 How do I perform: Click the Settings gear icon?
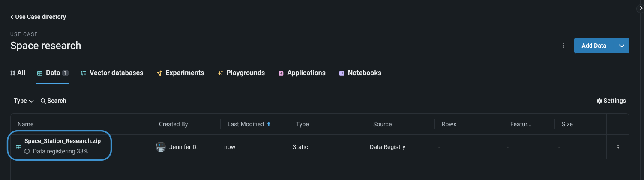tap(599, 101)
